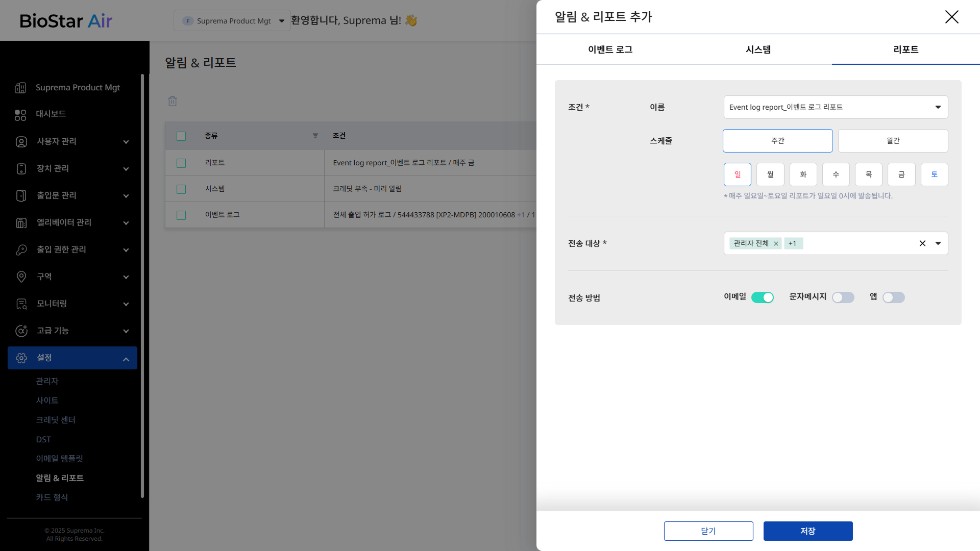Collapse the settings (설정) menu section
Viewport: 980px width, 551px height.
(x=126, y=359)
